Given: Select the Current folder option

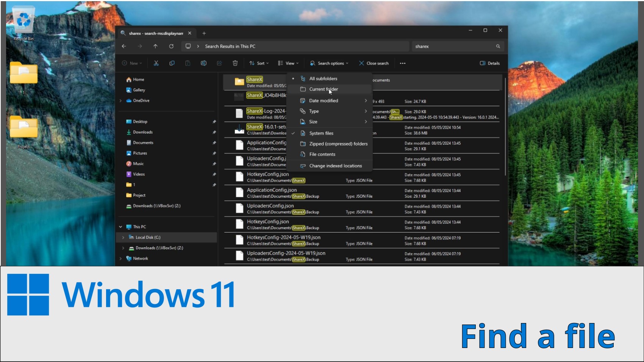Looking at the screenshot, I should 323,89.
